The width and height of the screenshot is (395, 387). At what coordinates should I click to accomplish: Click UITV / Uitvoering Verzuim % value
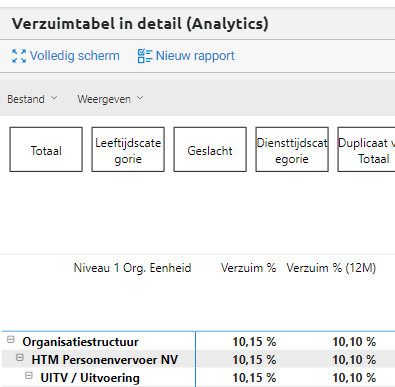254,378
